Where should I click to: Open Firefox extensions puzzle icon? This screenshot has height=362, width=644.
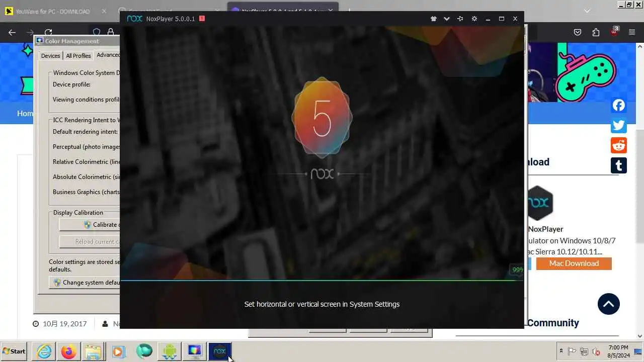click(596, 32)
